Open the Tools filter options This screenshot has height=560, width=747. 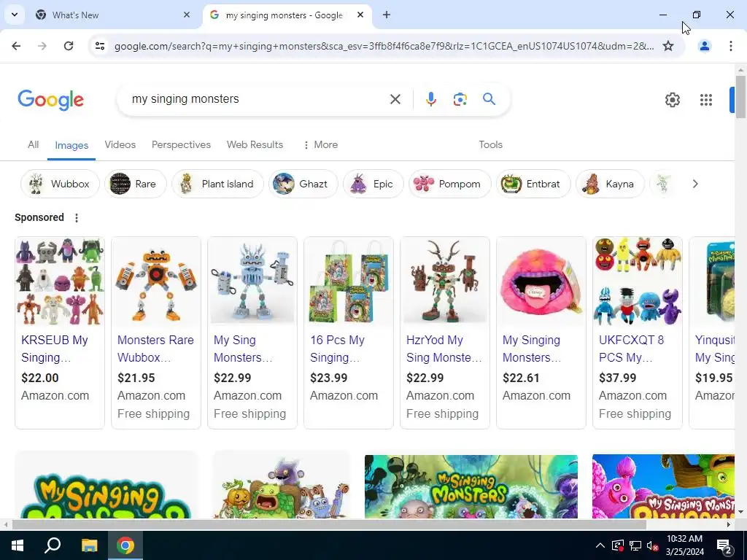[x=491, y=145]
